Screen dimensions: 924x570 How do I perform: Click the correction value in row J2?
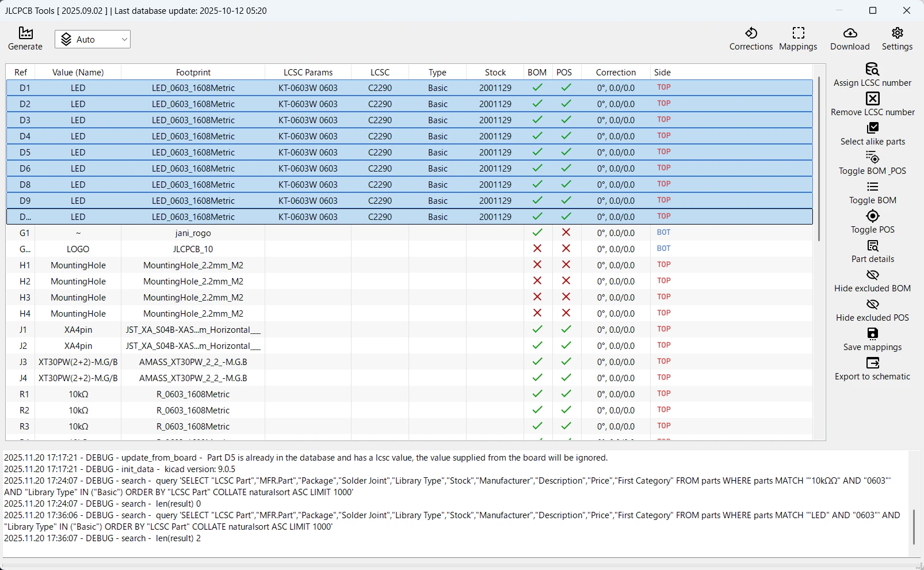pyautogui.click(x=616, y=346)
